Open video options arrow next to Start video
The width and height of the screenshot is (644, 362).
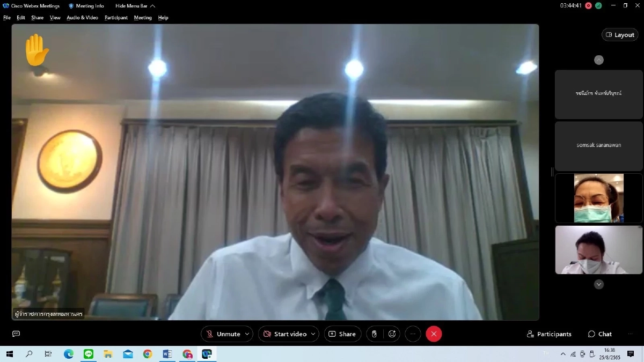313,334
